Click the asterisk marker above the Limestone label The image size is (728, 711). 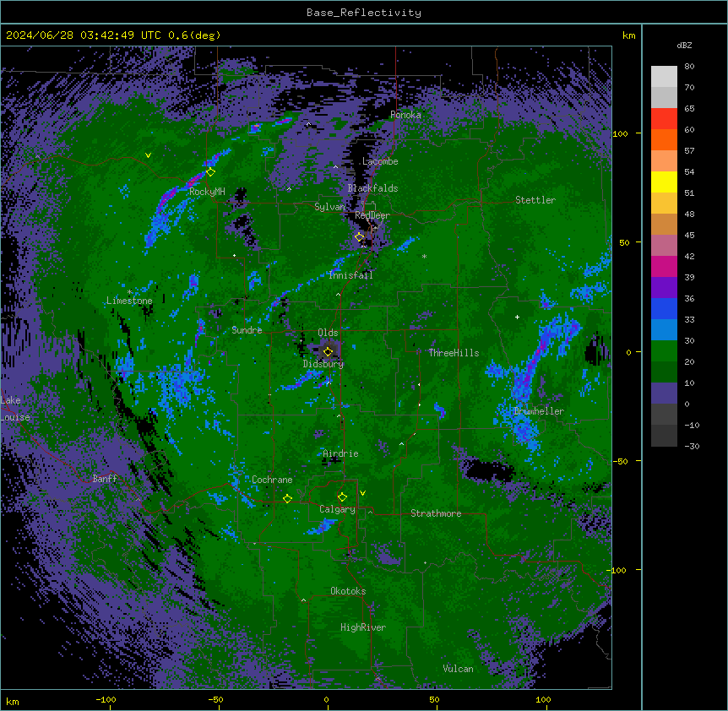pos(129,292)
